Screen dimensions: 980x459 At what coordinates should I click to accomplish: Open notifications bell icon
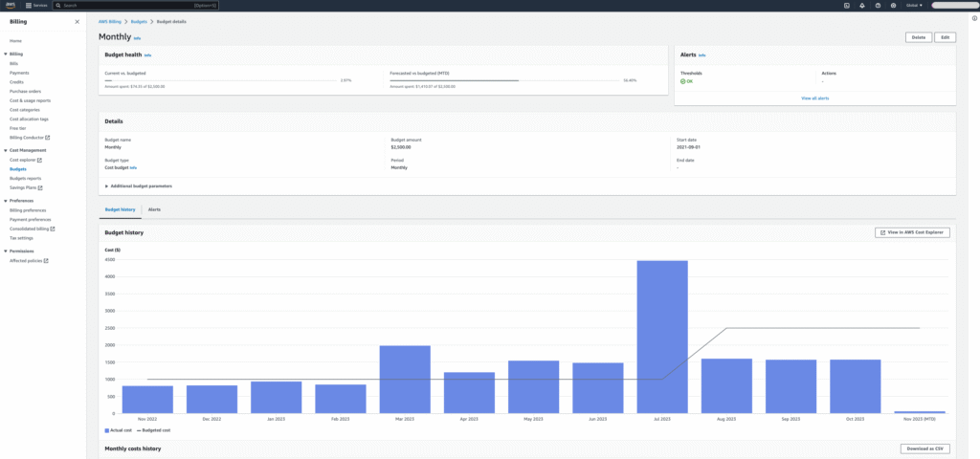coord(862,5)
